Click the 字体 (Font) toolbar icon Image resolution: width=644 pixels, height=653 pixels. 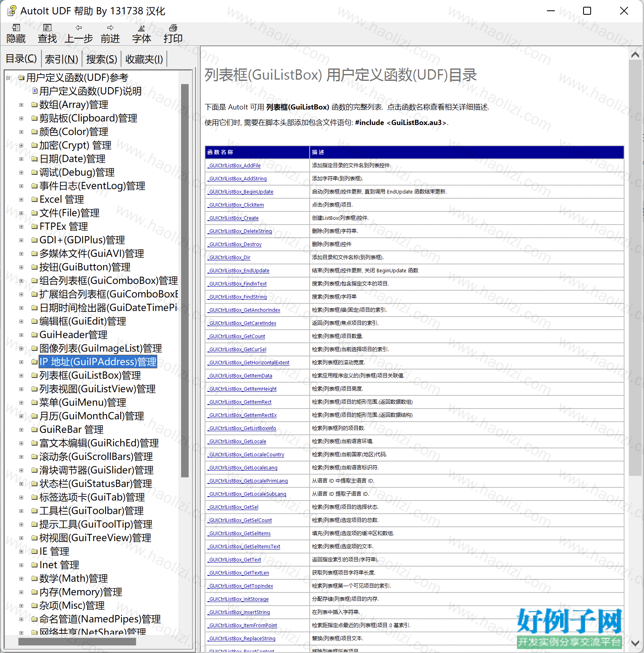[141, 28]
